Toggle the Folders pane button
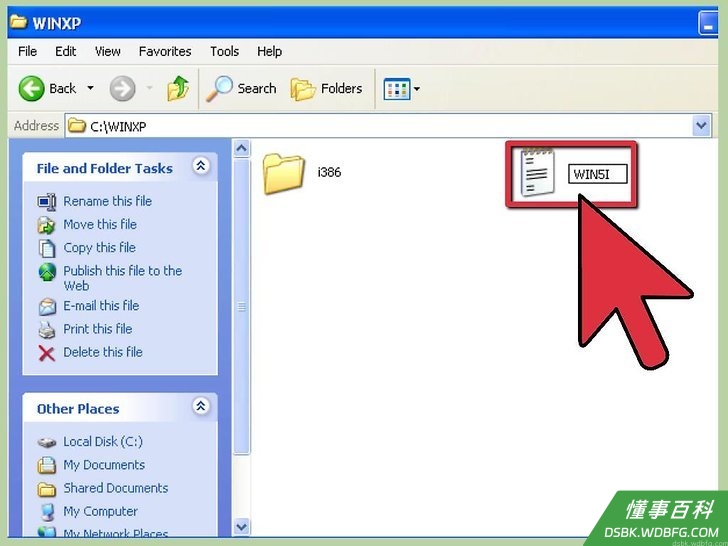 (326, 89)
